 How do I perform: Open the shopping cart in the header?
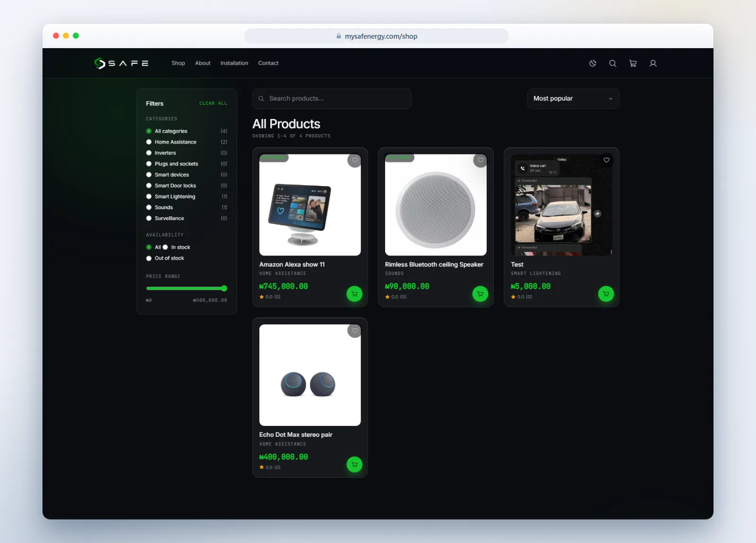(633, 63)
